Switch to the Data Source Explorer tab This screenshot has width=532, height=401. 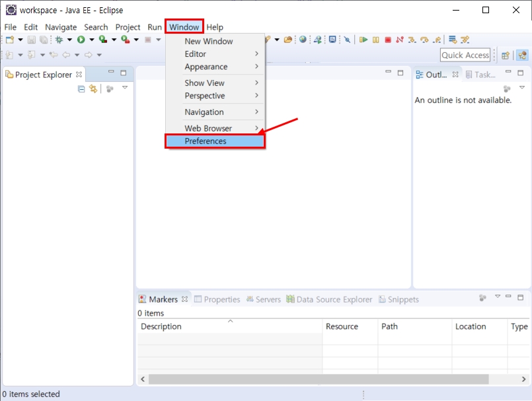[329, 299]
